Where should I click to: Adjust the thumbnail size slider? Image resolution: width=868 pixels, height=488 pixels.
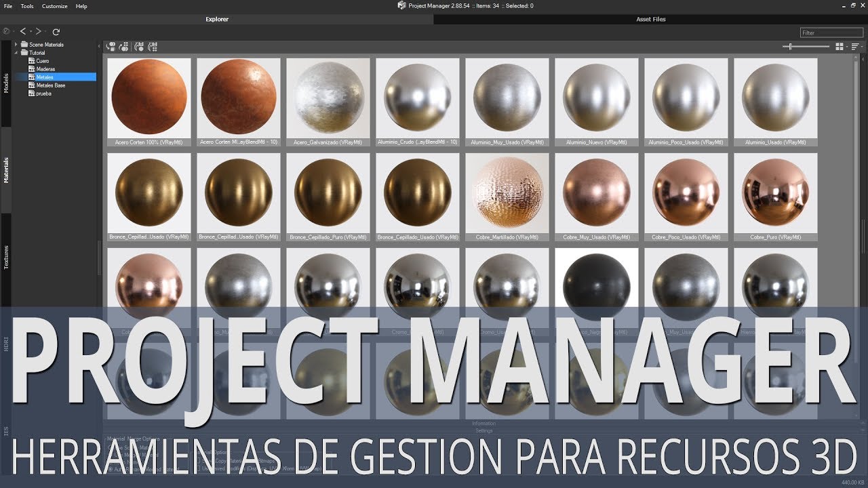point(806,46)
